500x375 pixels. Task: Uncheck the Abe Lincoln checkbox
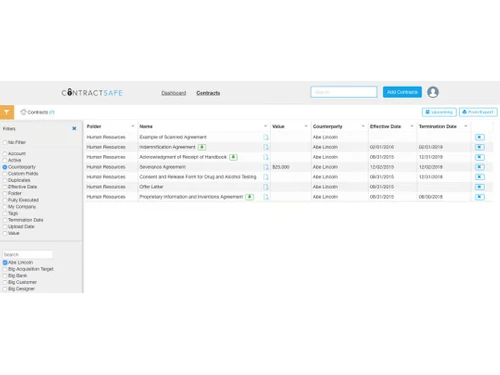(x=5, y=263)
